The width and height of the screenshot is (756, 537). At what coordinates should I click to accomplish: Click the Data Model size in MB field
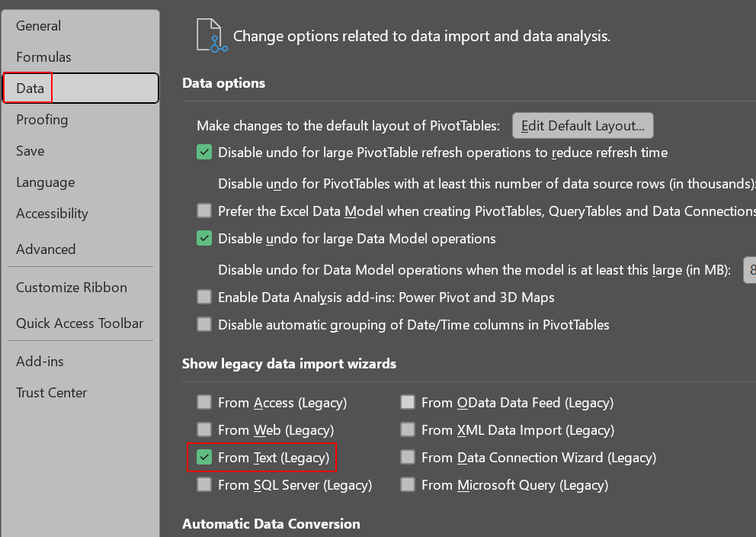(x=750, y=270)
